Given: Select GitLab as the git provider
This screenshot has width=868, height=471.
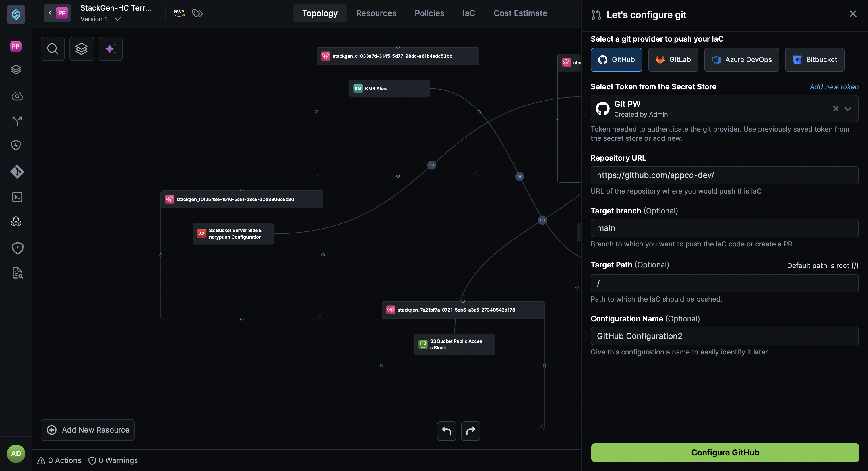Looking at the screenshot, I should (x=673, y=60).
